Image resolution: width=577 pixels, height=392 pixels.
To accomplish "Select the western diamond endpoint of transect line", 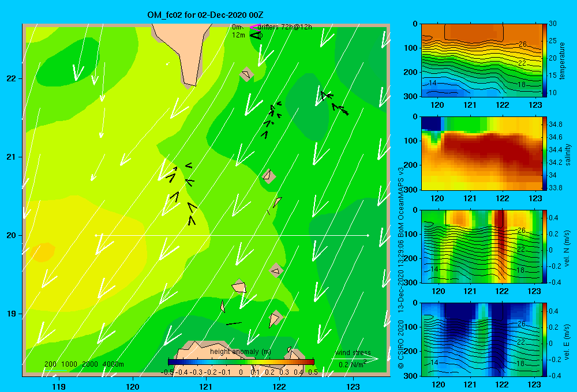I will coord(96,235).
